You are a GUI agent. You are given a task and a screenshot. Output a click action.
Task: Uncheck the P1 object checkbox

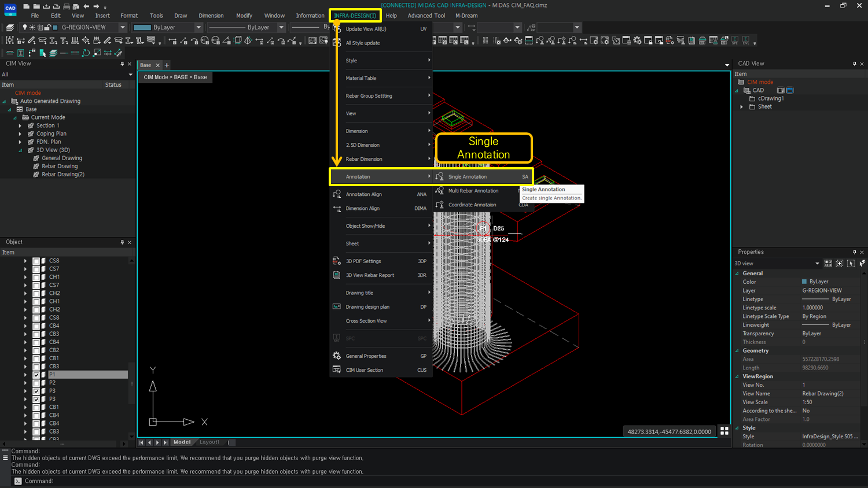coord(36,374)
